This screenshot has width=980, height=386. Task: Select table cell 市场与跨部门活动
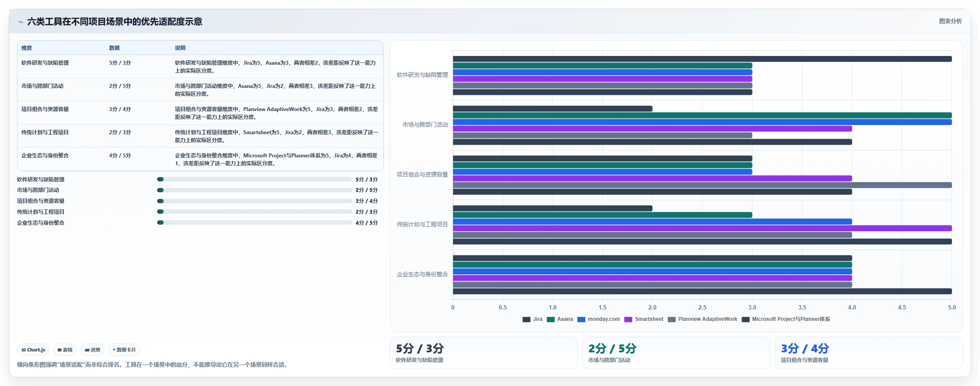pos(42,86)
